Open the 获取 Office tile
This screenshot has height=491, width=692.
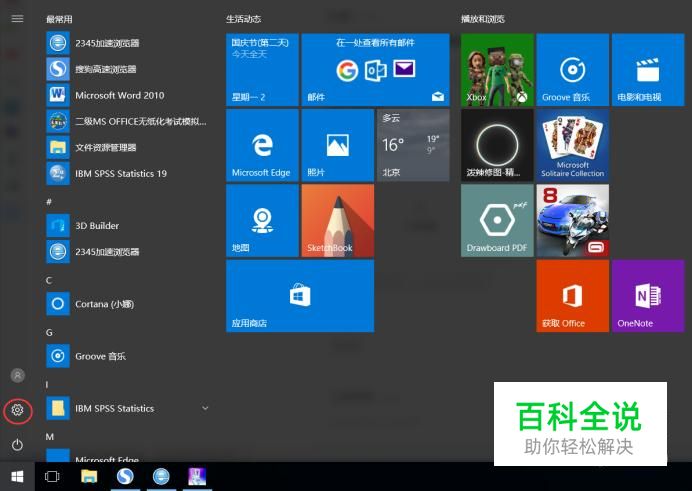572,296
